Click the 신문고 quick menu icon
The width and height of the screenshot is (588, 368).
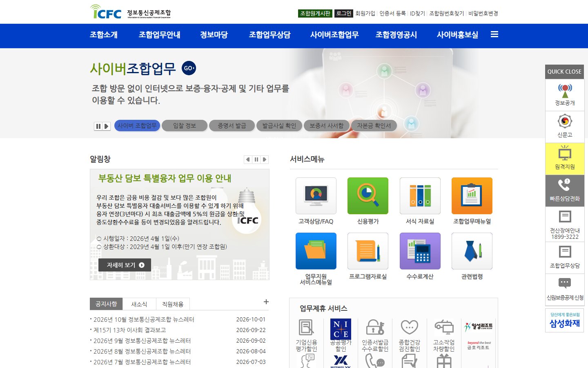pos(565,127)
